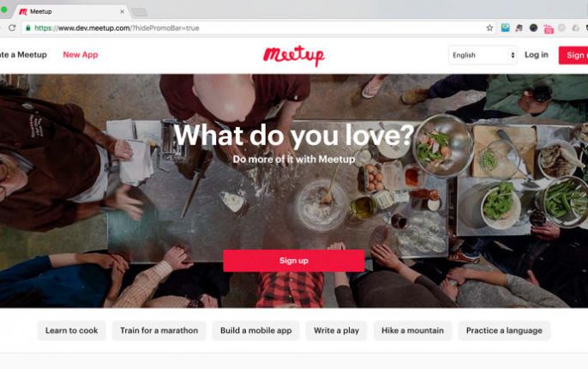This screenshot has height=369, width=588.
Task: Open the English language dropdown
Action: pyautogui.click(x=483, y=55)
